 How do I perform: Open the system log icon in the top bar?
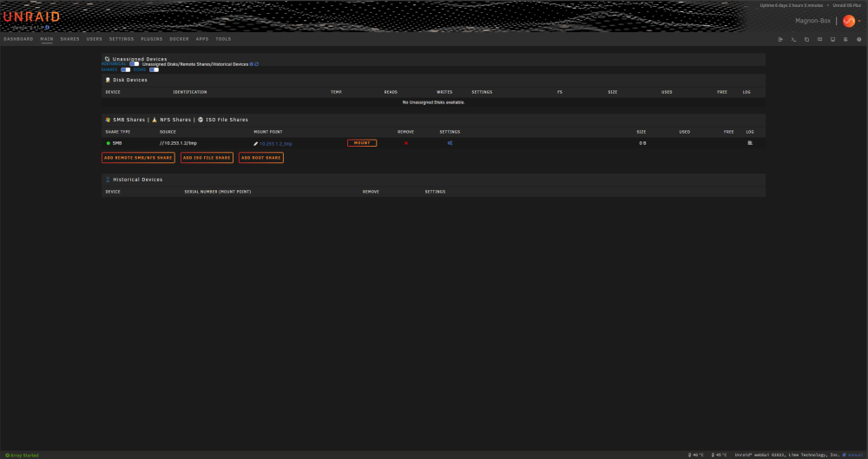845,39
